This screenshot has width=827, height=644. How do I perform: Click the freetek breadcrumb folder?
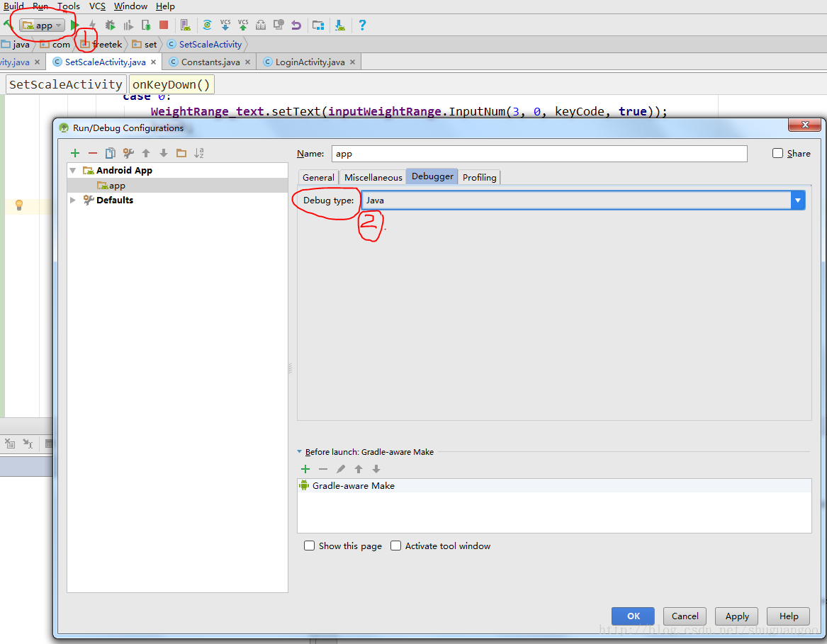(101, 45)
